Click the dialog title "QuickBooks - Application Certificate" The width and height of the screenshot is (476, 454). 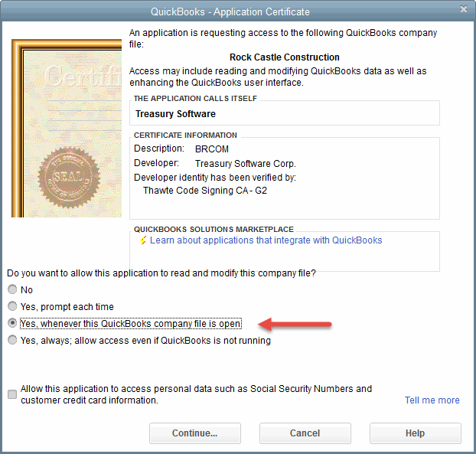230,11
